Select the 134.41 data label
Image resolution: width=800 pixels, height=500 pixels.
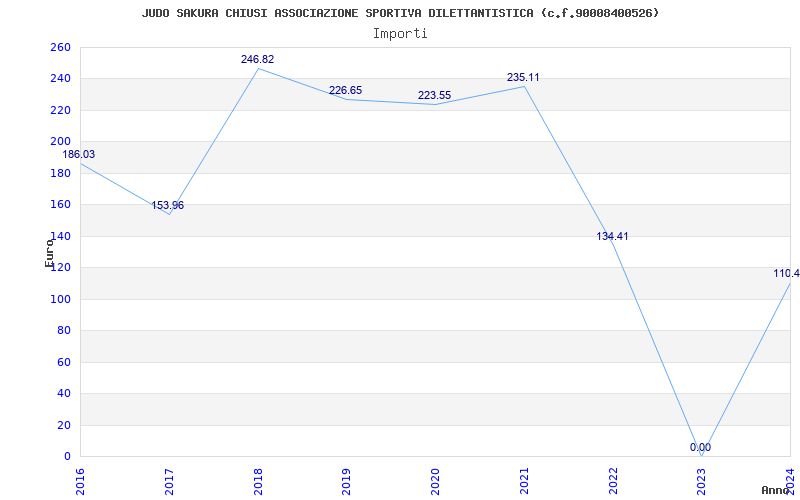tap(612, 236)
